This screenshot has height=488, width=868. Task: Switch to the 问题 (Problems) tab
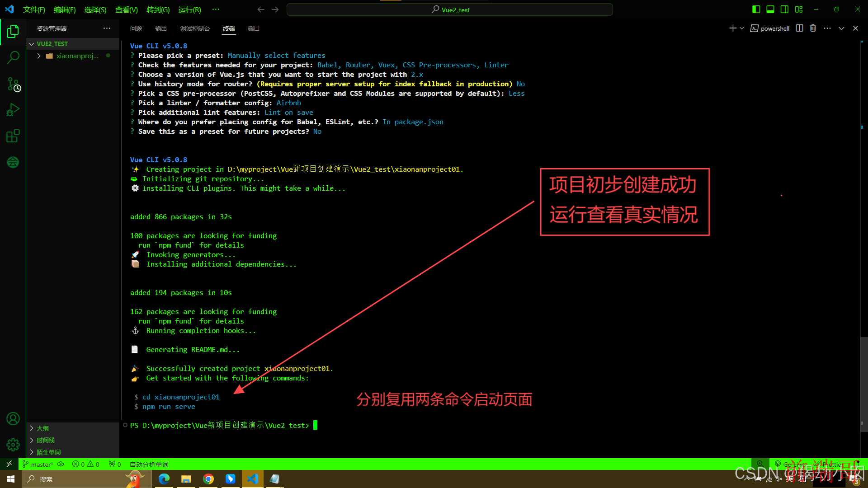coord(136,28)
